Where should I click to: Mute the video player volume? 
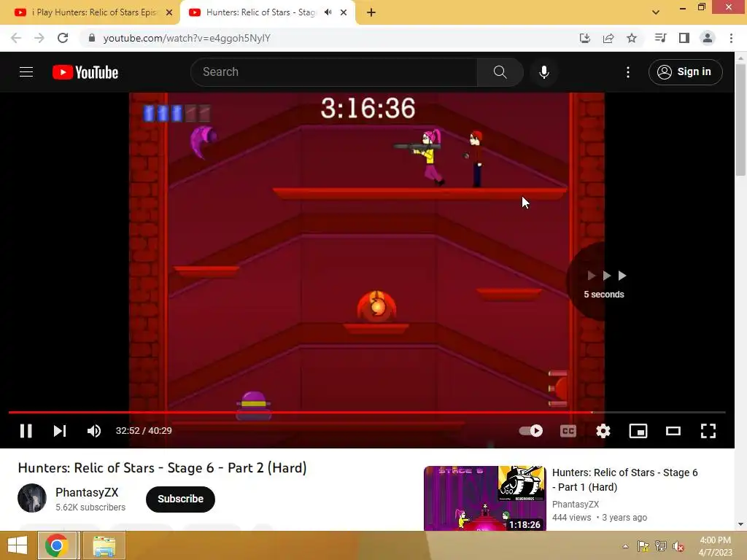coord(94,431)
